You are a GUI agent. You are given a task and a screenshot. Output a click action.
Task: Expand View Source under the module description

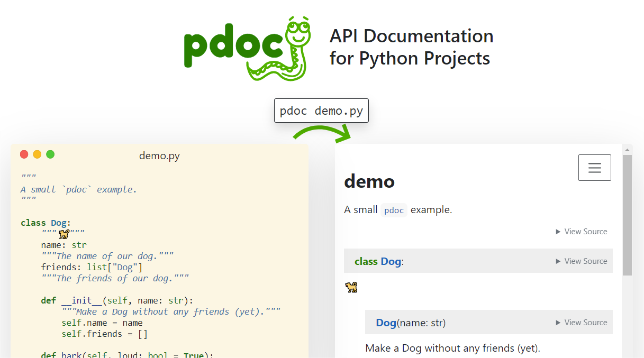tap(582, 232)
